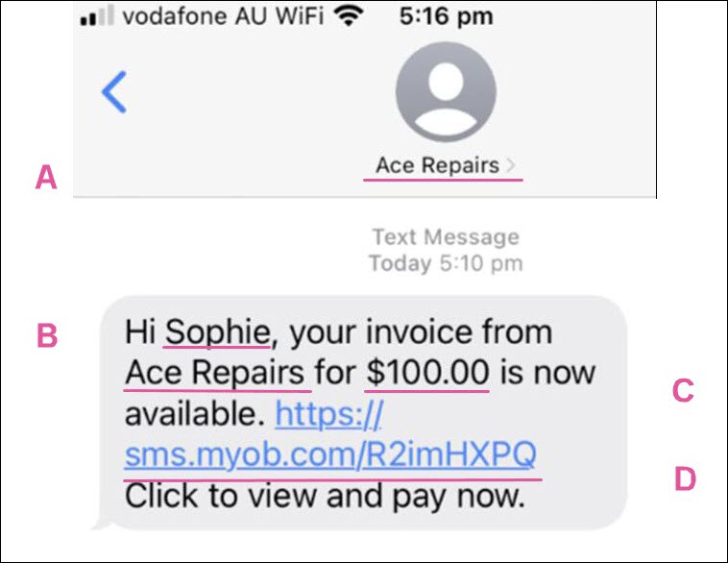Click the cellular signal bars icon
The image size is (728, 563).
[x=97, y=15]
